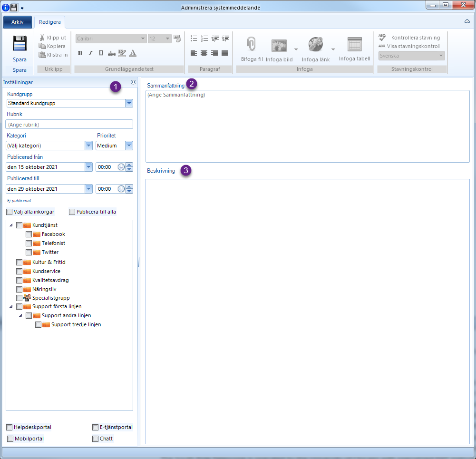Tick the Kundtjänst inbox checkbox

(x=19, y=225)
